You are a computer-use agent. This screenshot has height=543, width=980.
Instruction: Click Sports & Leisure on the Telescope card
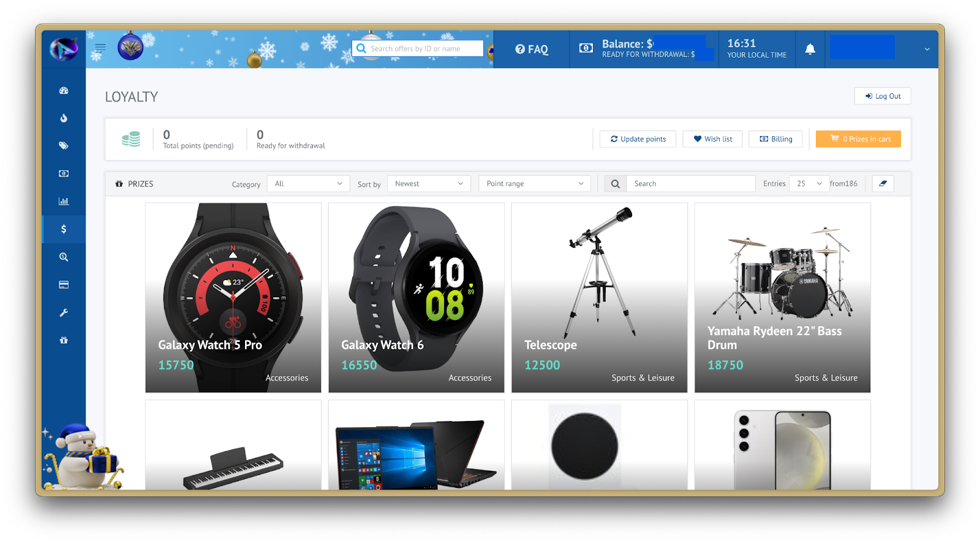(643, 378)
